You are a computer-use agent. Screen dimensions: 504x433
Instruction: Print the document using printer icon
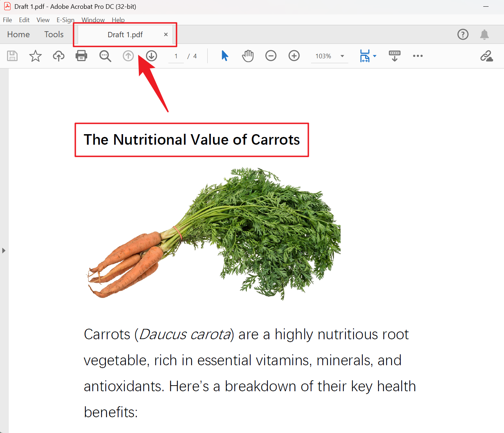tap(82, 56)
